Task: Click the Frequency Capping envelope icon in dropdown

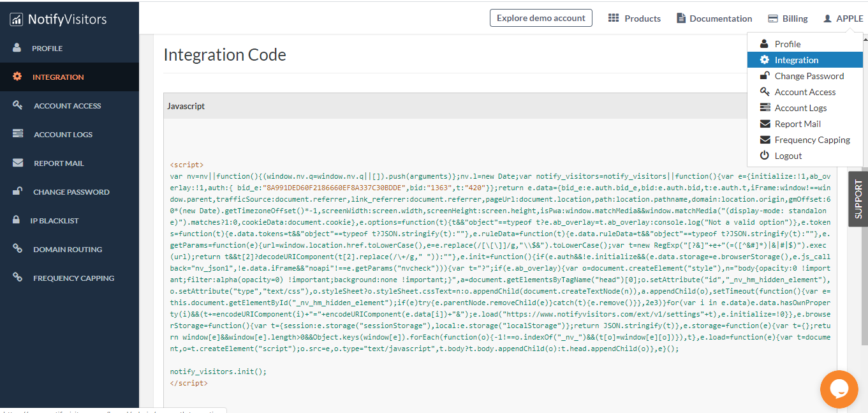Action: point(765,139)
